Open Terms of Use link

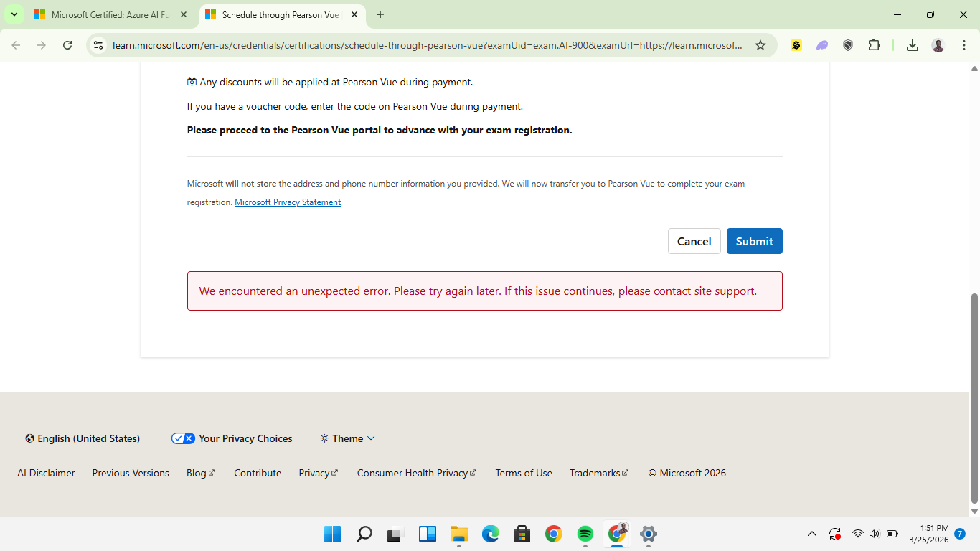point(524,473)
